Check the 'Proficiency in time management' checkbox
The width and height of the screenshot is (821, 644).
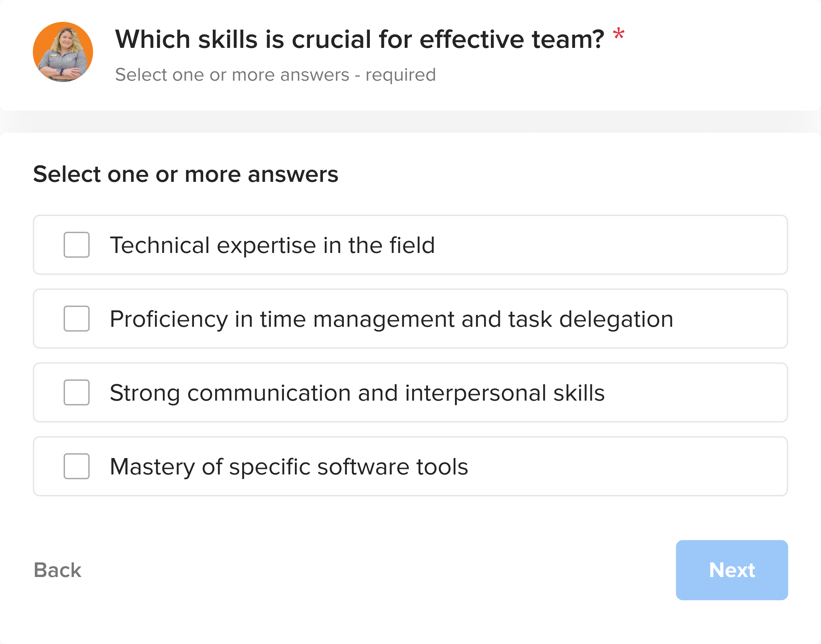[x=77, y=319]
